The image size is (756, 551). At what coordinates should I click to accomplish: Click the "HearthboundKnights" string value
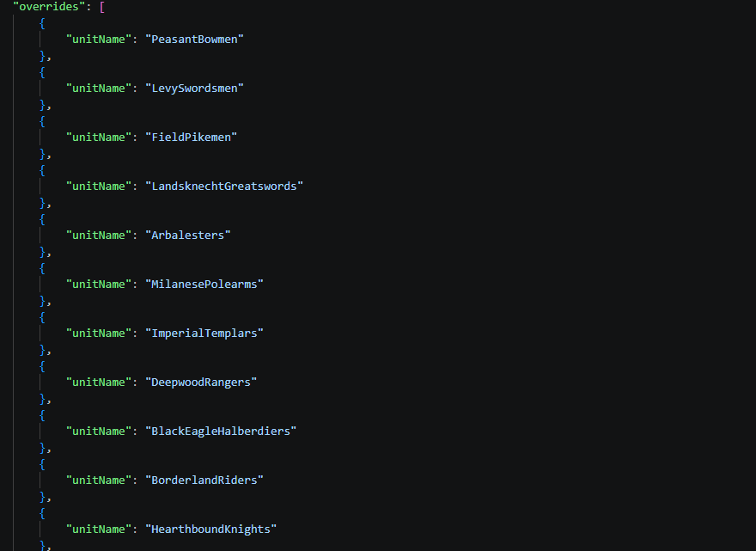point(210,529)
